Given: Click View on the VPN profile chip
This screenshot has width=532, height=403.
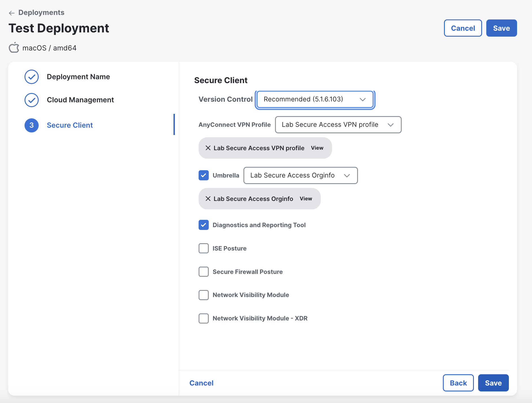Looking at the screenshot, I should coord(317,148).
